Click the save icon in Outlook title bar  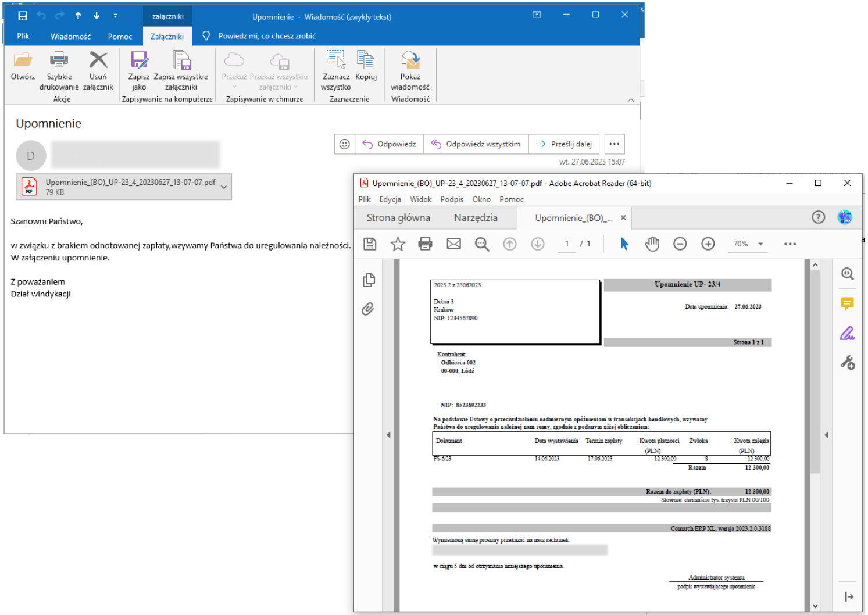(x=23, y=16)
